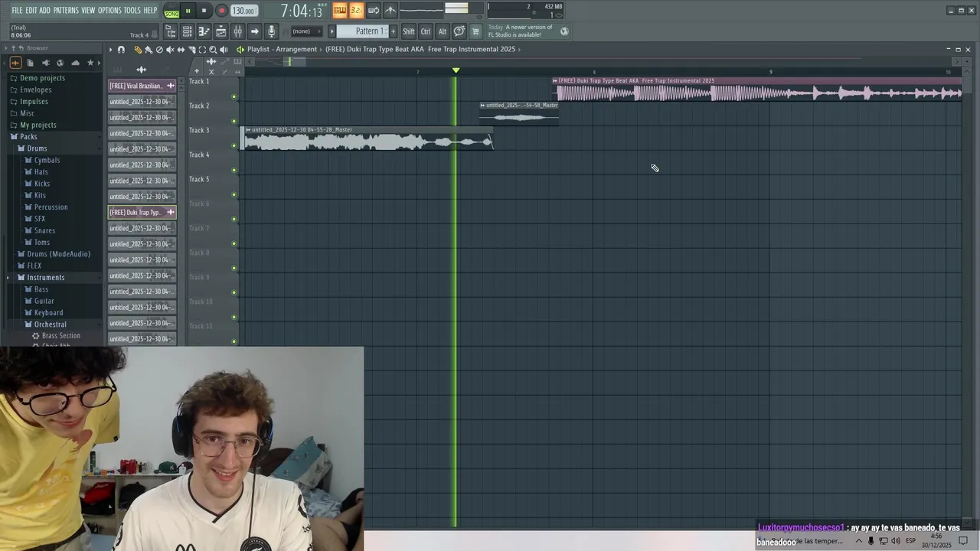This screenshot has width=980, height=551.
Task: Collapse the Instruments folder in browser
Action: (45, 277)
